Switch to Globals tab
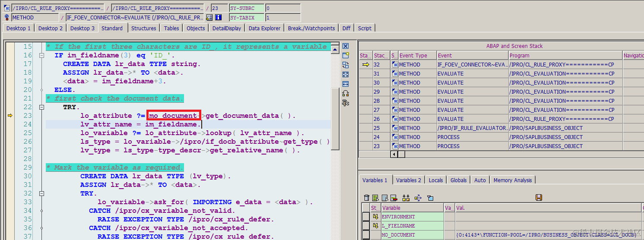 point(458,180)
